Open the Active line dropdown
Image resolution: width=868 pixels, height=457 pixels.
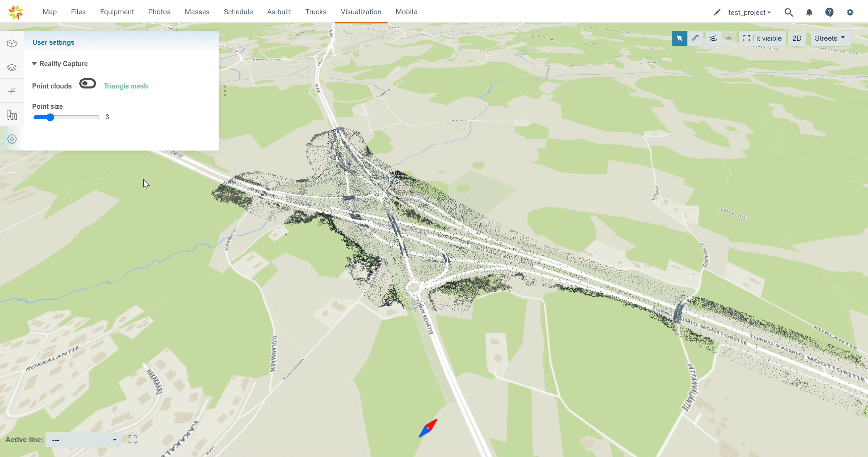point(84,440)
